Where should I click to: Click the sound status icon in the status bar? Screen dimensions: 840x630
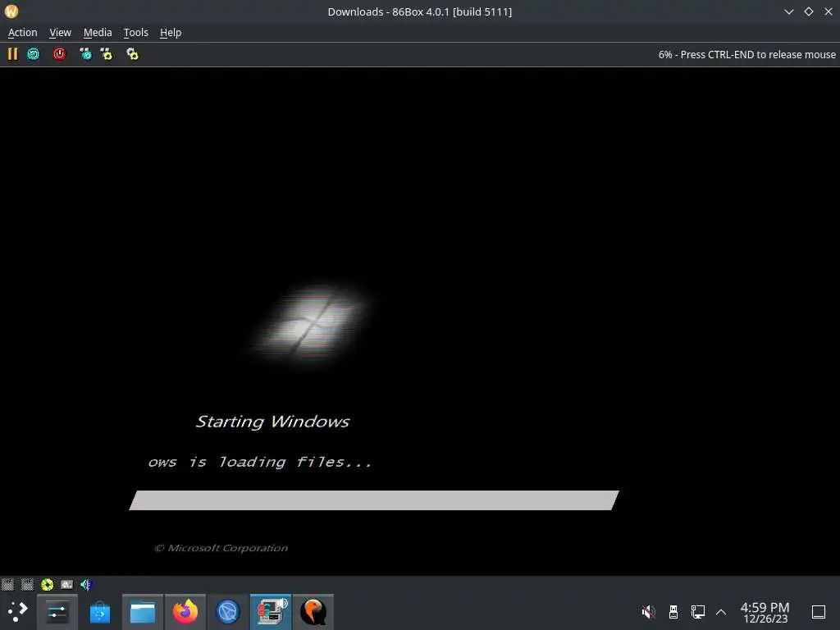tap(86, 584)
